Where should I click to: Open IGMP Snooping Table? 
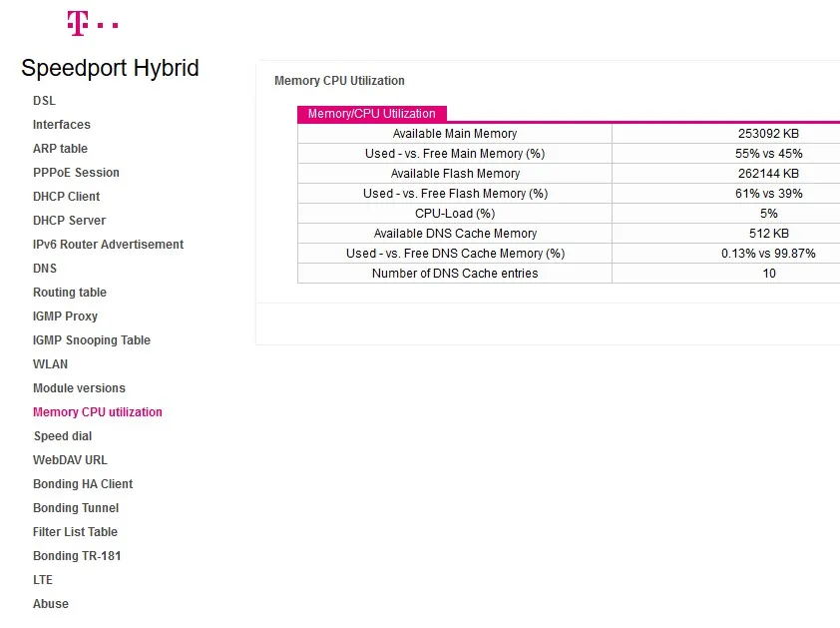(92, 340)
